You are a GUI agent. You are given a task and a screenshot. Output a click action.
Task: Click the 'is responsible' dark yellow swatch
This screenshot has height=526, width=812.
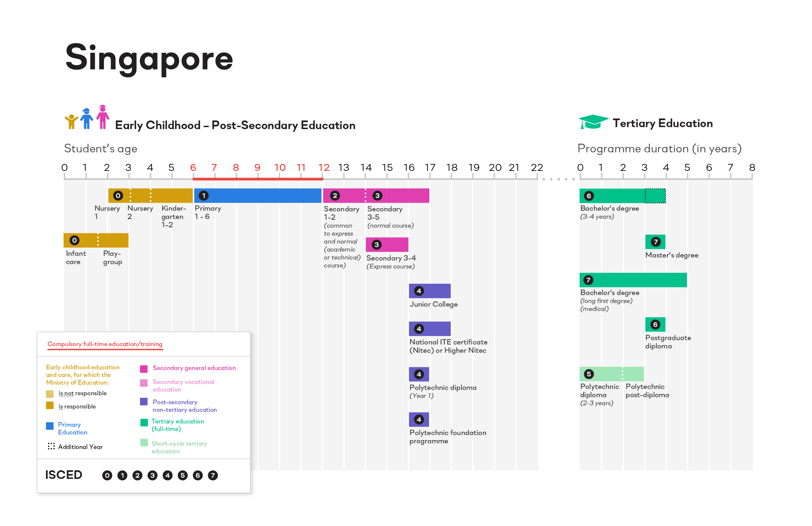[x=50, y=406]
